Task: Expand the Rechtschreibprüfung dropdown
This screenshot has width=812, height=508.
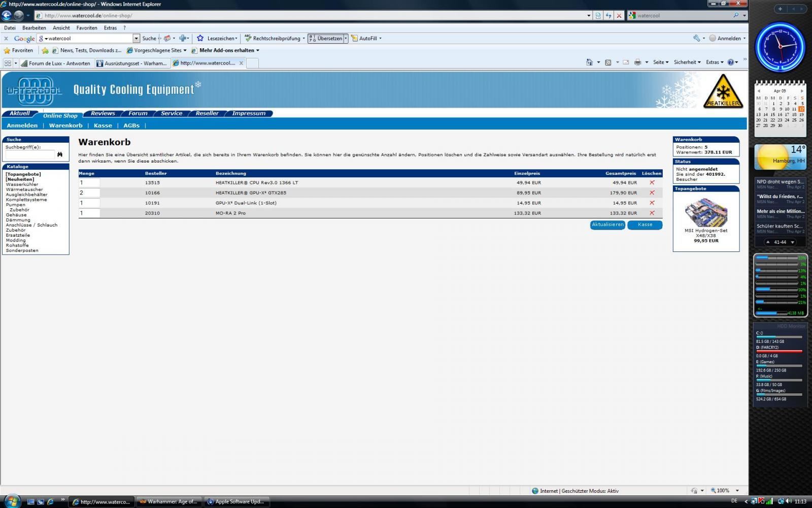Action: (x=304, y=38)
